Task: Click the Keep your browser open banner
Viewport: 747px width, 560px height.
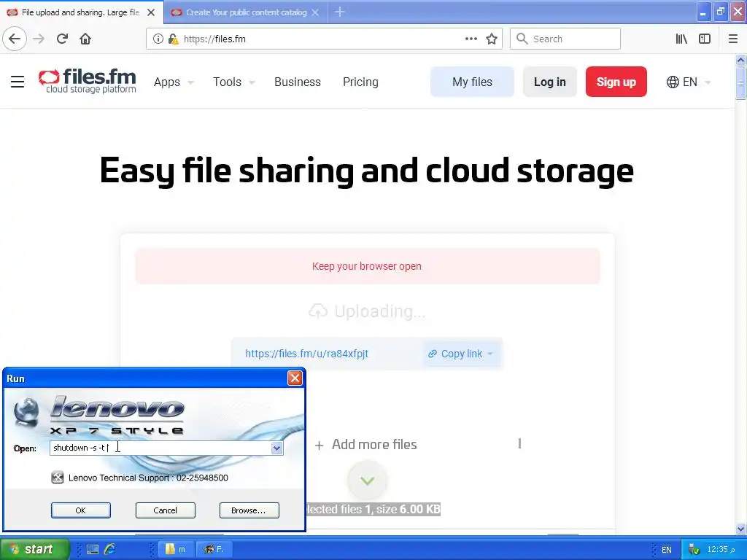Action: point(368,266)
